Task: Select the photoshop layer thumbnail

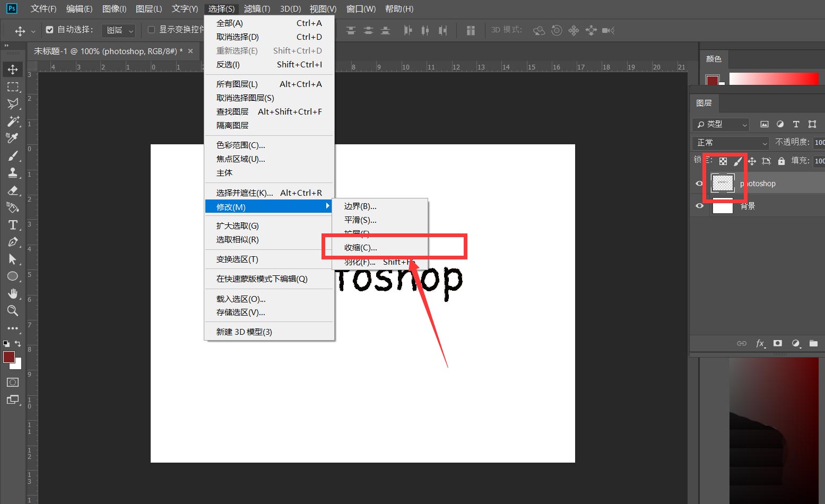Action: coord(723,183)
